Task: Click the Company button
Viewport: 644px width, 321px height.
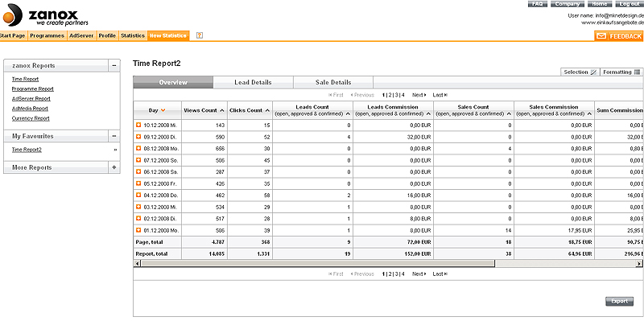Action: tap(568, 4)
